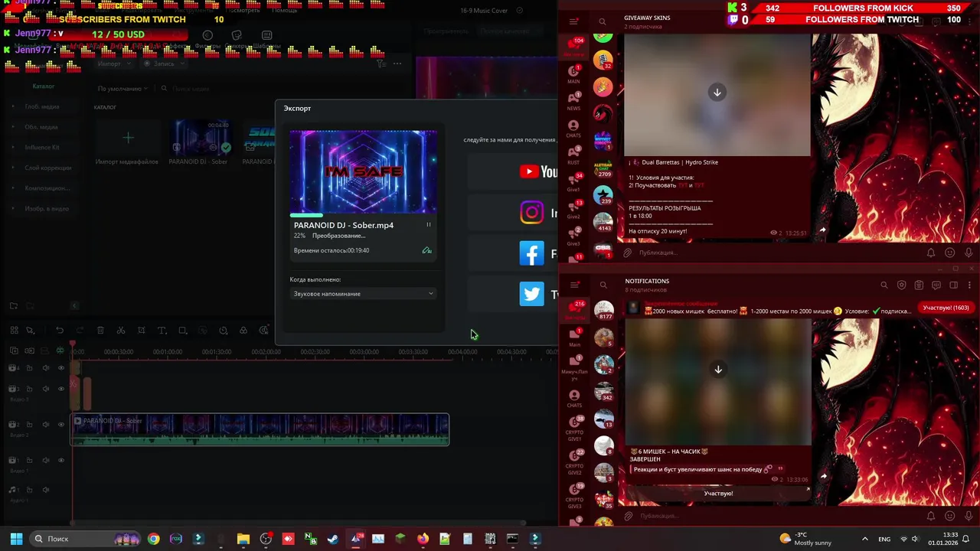Show hidden tray icons chevron
The width and height of the screenshot is (980, 551).
click(x=864, y=539)
